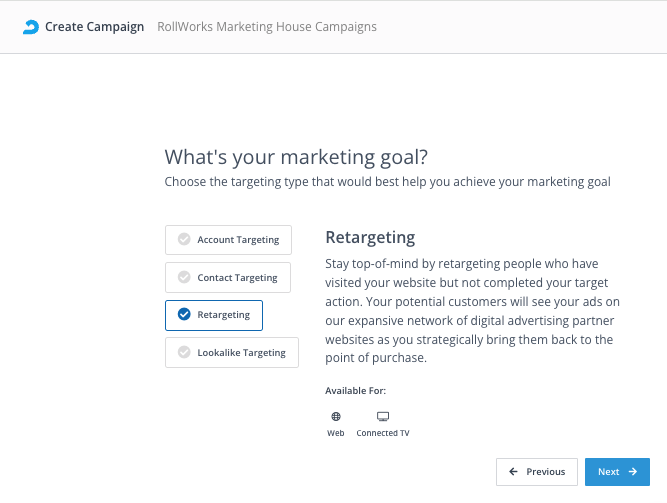This screenshot has width=667, height=503.
Task: Click the right arrow icon in Next
Action: tap(633, 472)
